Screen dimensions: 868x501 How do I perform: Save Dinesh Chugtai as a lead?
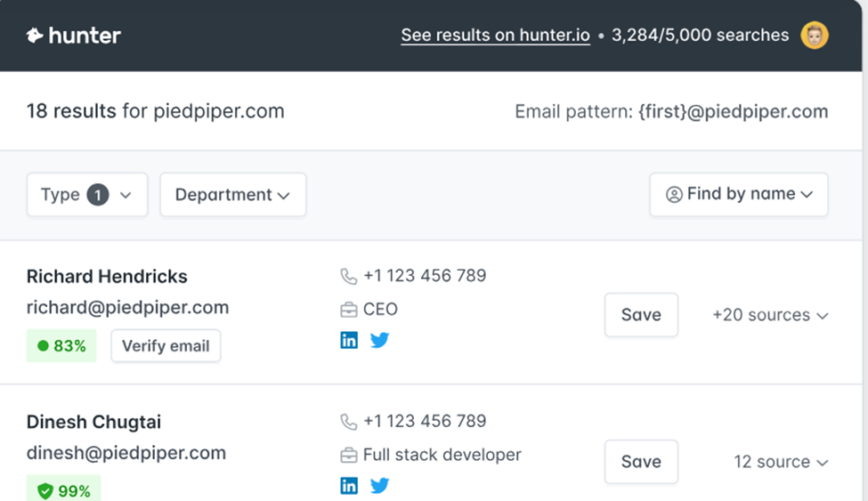[641, 462]
